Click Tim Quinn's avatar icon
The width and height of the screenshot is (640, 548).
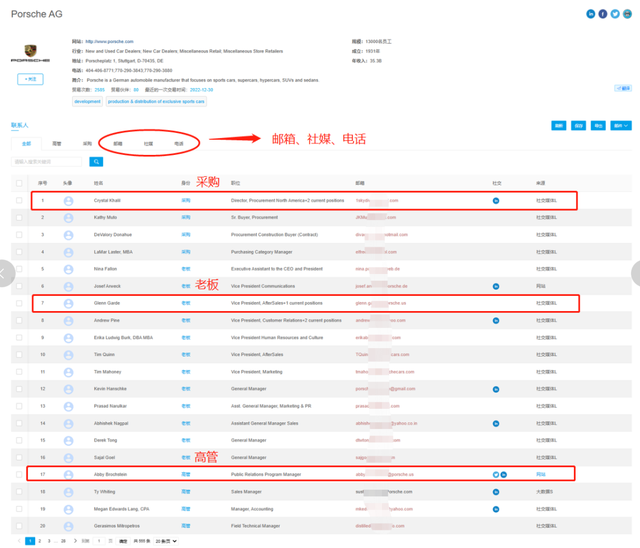tap(69, 355)
